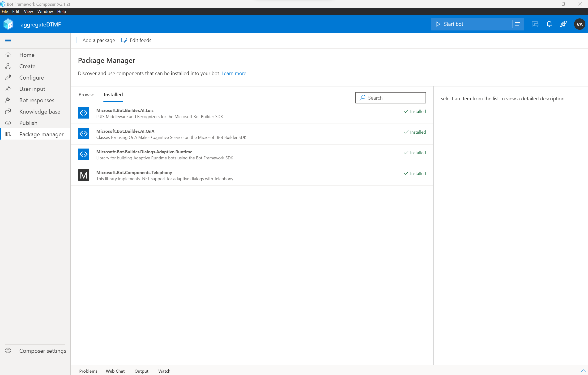The height and width of the screenshot is (375, 588).
Task: Open the View menu
Action: [x=28, y=12]
